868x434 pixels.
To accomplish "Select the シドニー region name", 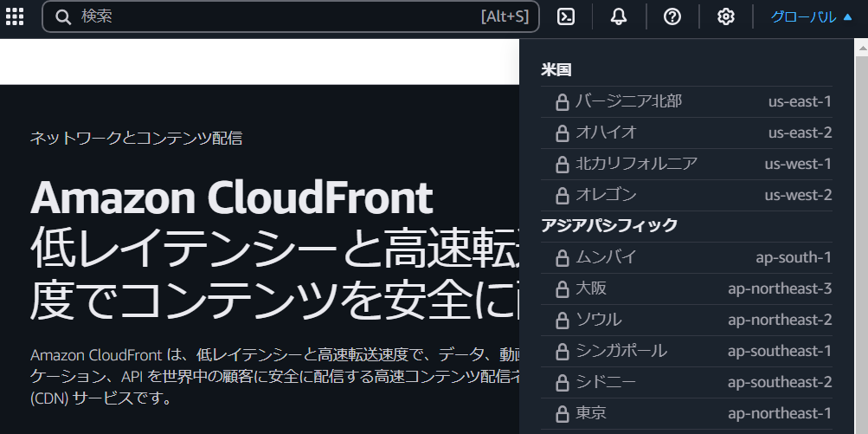I will [x=606, y=381].
